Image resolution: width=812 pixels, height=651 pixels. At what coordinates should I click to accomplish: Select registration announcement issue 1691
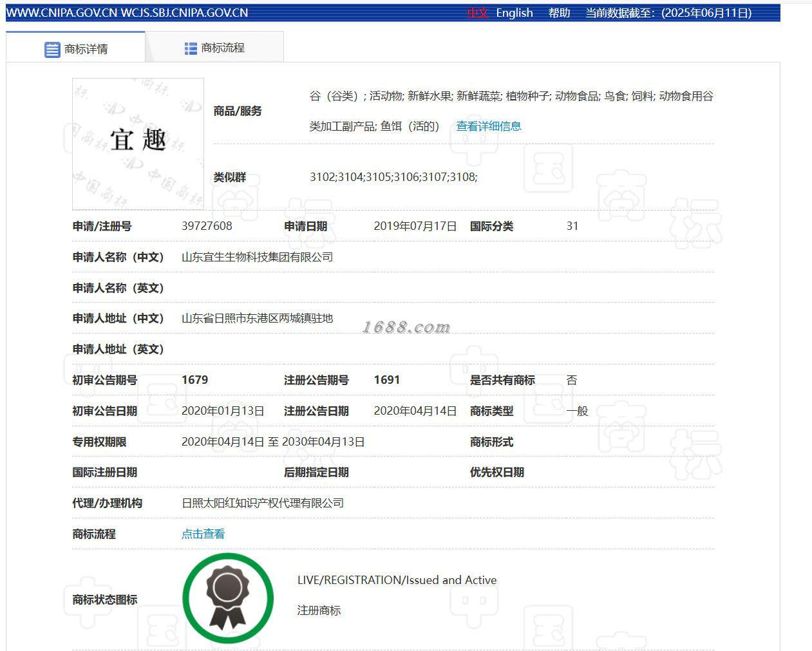(387, 380)
